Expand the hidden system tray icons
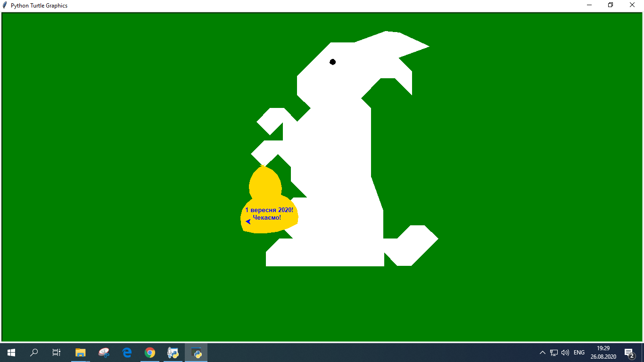The image size is (644, 362). tap(542, 352)
